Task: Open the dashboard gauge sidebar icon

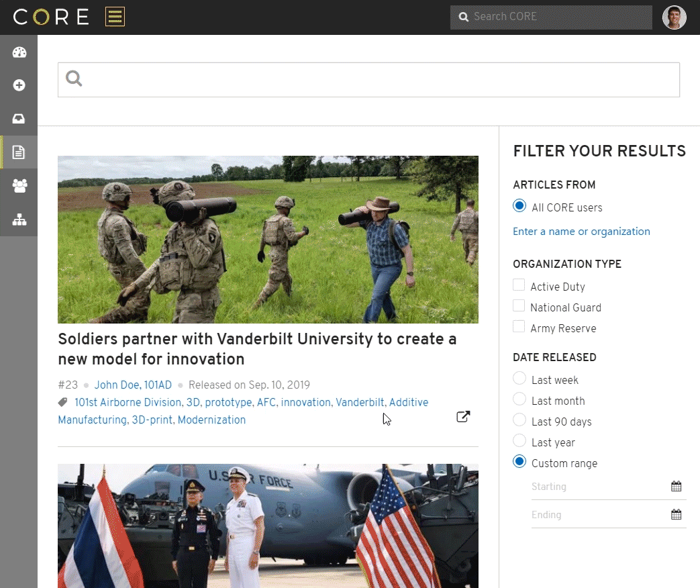Action: (x=19, y=52)
